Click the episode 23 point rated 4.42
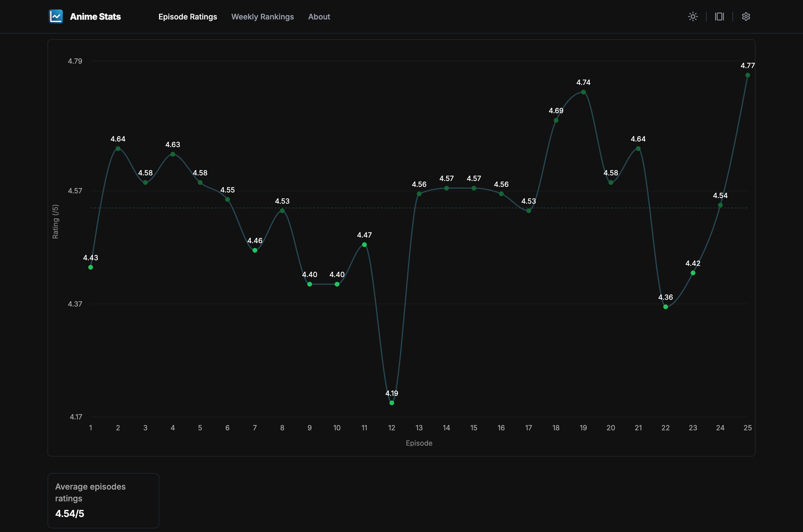This screenshot has width=803, height=532. pyautogui.click(x=693, y=273)
